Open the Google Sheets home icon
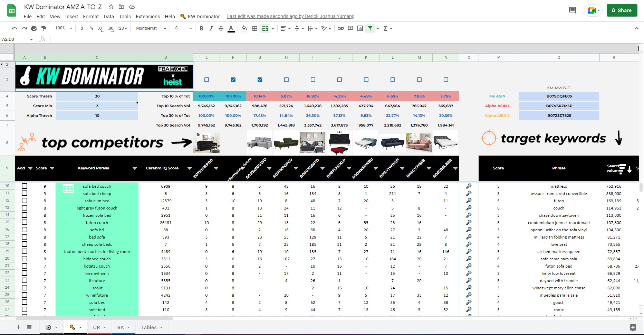 (12, 11)
